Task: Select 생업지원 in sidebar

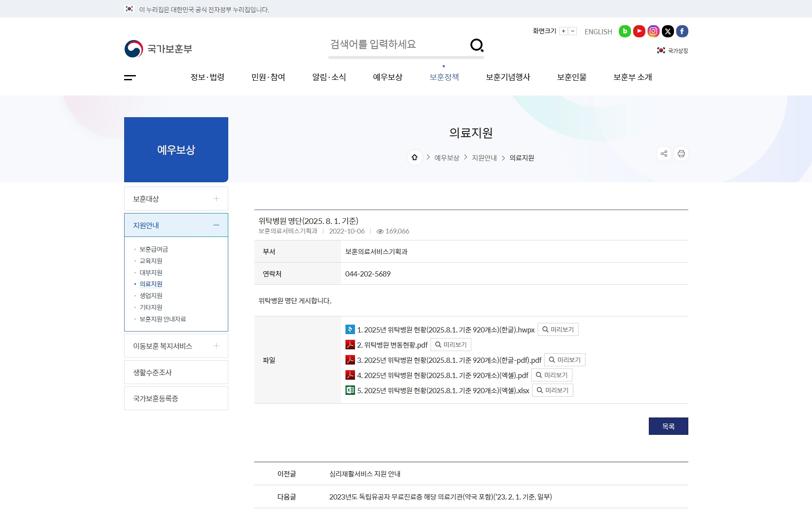Action: coord(151,296)
